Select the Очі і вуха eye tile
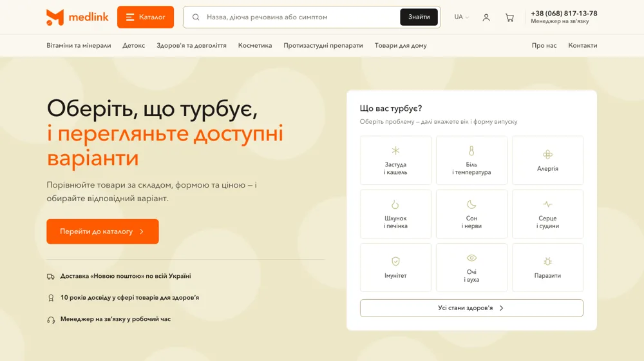Image resolution: width=644 pixels, height=361 pixels. (471, 268)
